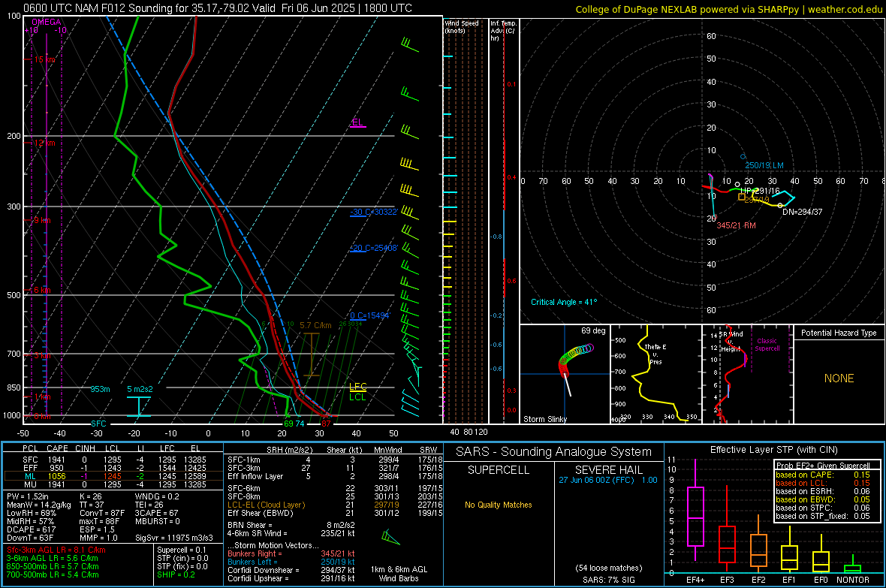Click the green LCL label on the skew-T
The image size is (886, 588).
click(357, 397)
